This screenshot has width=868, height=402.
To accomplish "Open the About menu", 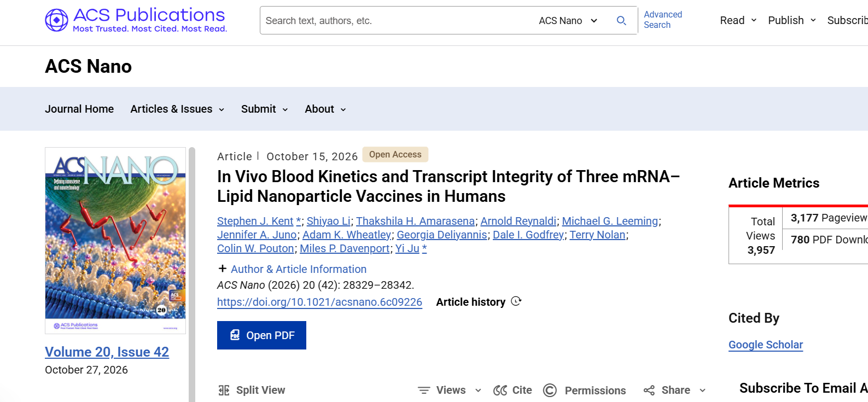I will (325, 109).
